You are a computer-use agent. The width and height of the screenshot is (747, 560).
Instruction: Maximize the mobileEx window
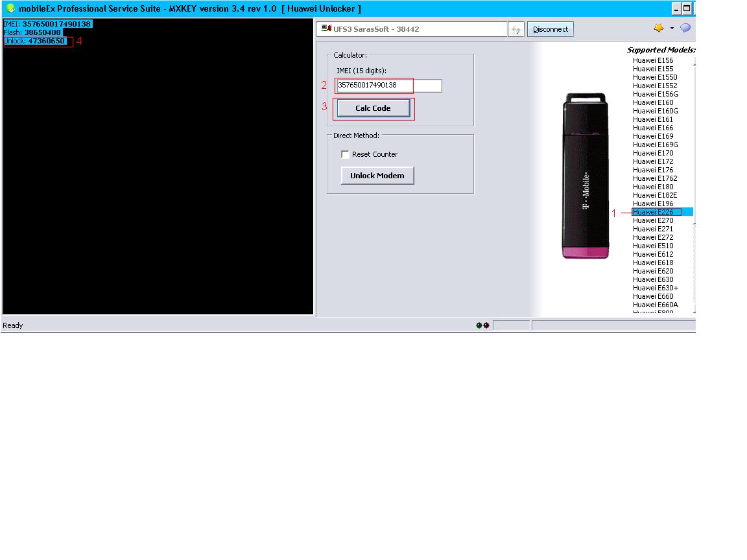[x=687, y=8]
